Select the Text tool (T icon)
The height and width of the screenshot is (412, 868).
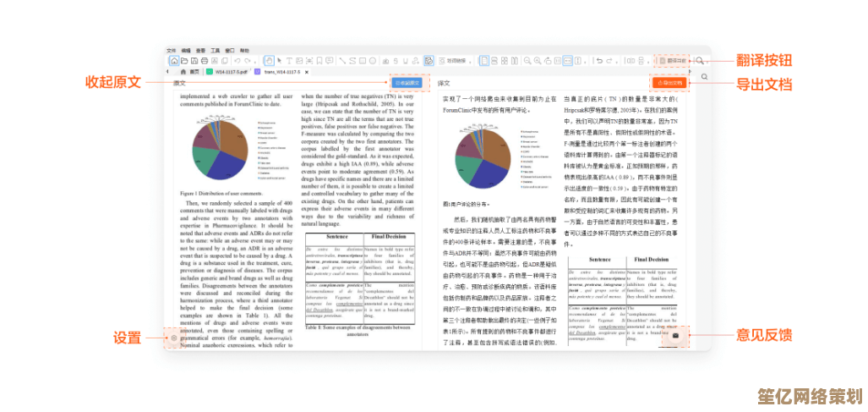[289, 61]
